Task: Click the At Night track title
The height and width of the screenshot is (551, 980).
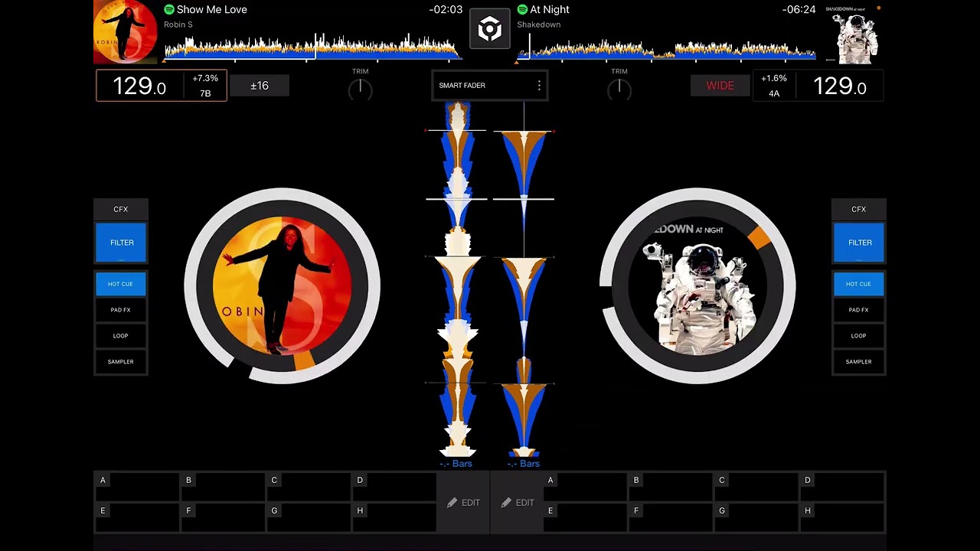Action: tap(550, 9)
